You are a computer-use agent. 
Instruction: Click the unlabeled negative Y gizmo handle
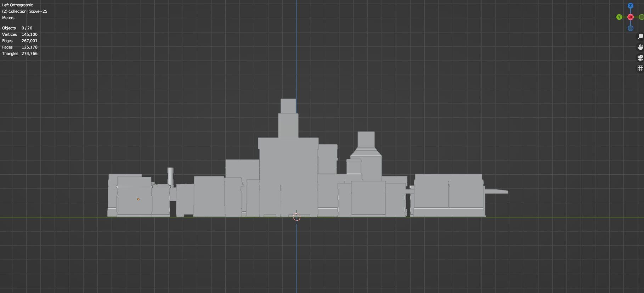(642, 17)
